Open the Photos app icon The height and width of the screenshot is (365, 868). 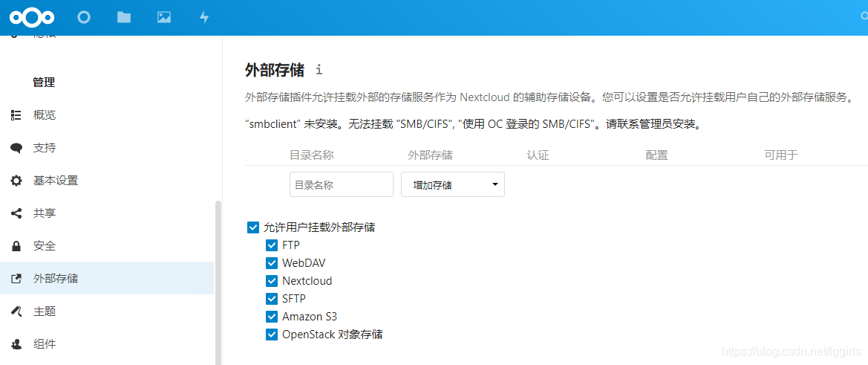(164, 17)
